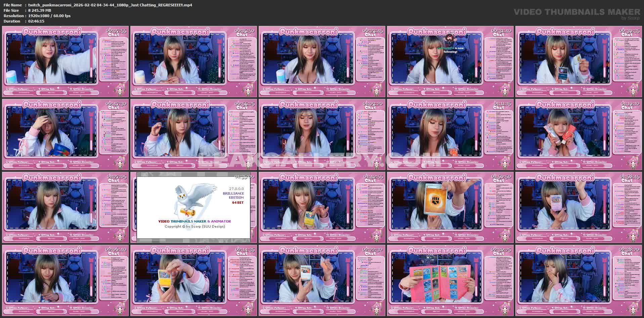This screenshot has width=644, height=318.
Task: Click the 'is now following' alert
Action: (x=450, y=50)
